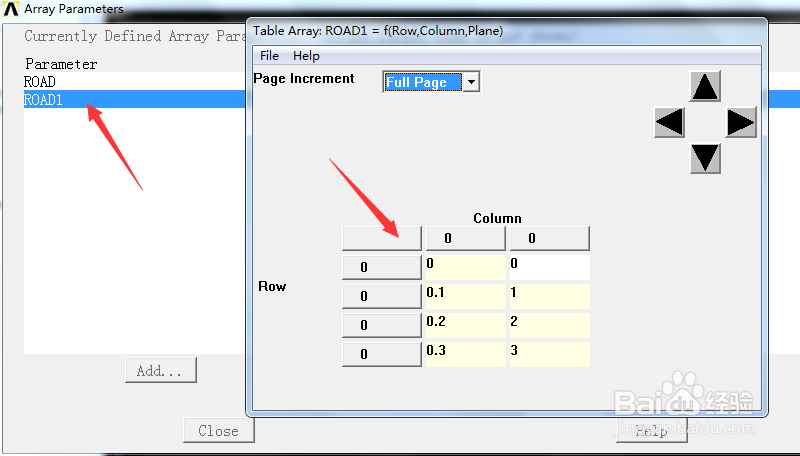
Task: Click the ANSYS logo in Array Parameters title
Action: (x=11, y=9)
